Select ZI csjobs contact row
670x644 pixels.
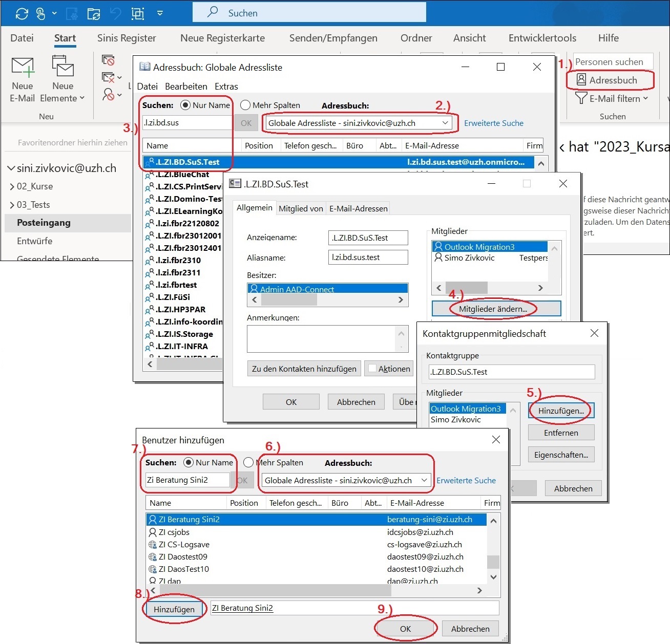pos(316,532)
